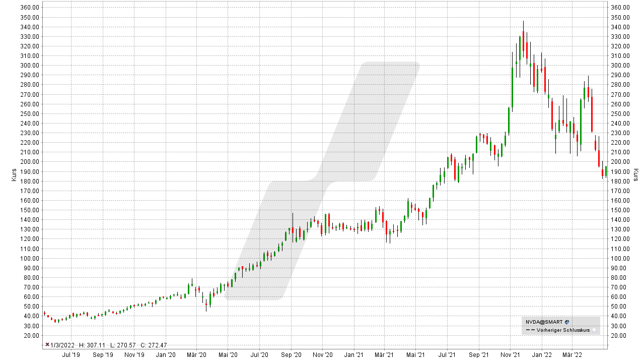The width and height of the screenshot is (644, 362).
Task: Click the Kurs title on the left axis
Action: [x=14, y=174]
